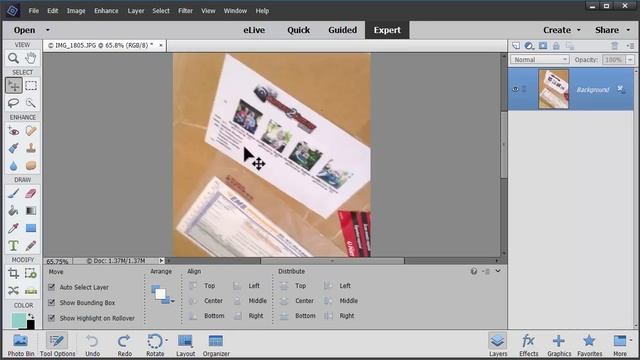Select the Color Picker eyedropper tool
The width and height of the screenshot is (640, 360).
[x=13, y=228]
